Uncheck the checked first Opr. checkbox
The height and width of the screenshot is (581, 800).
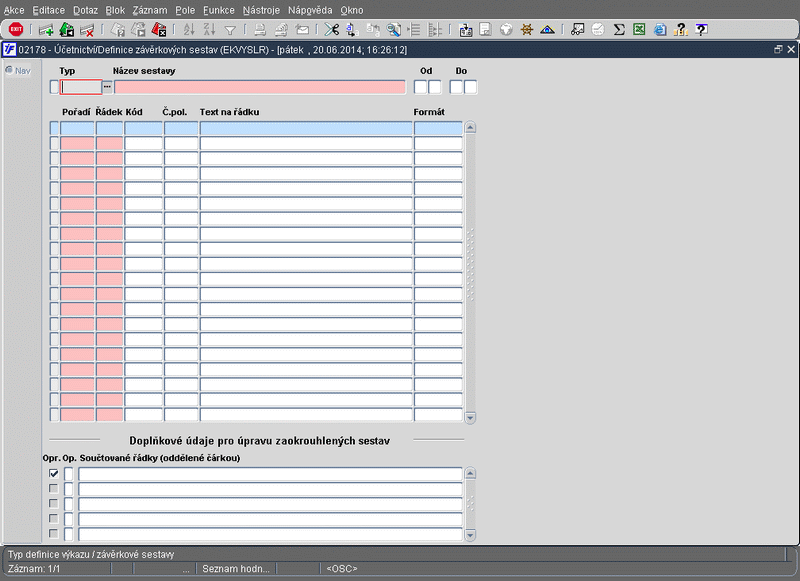(54, 473)
